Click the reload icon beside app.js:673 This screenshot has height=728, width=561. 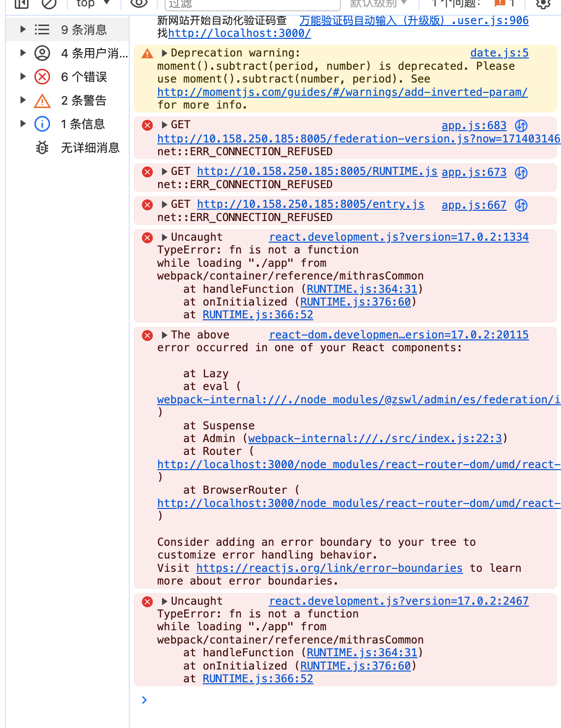521,172
